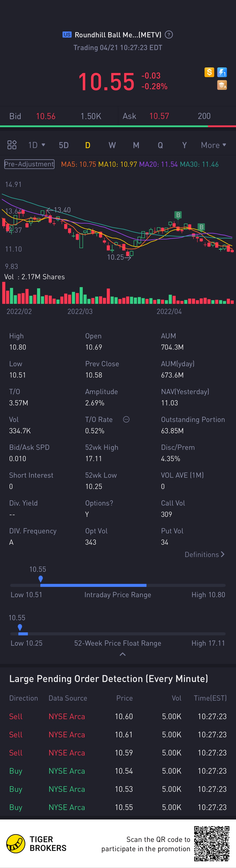Image resolution: width=236 pixels, height=868 pixels.
Task: Click the Intraday Price Range marker
Action: point(41,579)
